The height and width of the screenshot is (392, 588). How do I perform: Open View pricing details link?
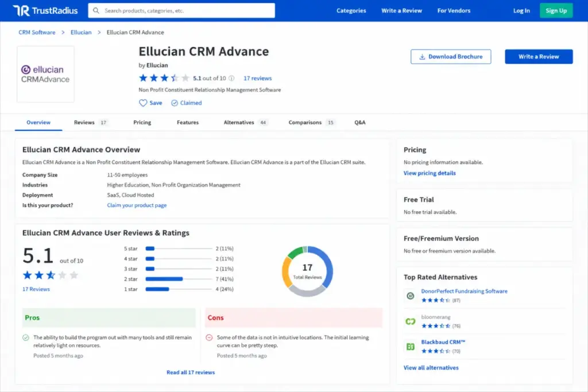[430, 173]
